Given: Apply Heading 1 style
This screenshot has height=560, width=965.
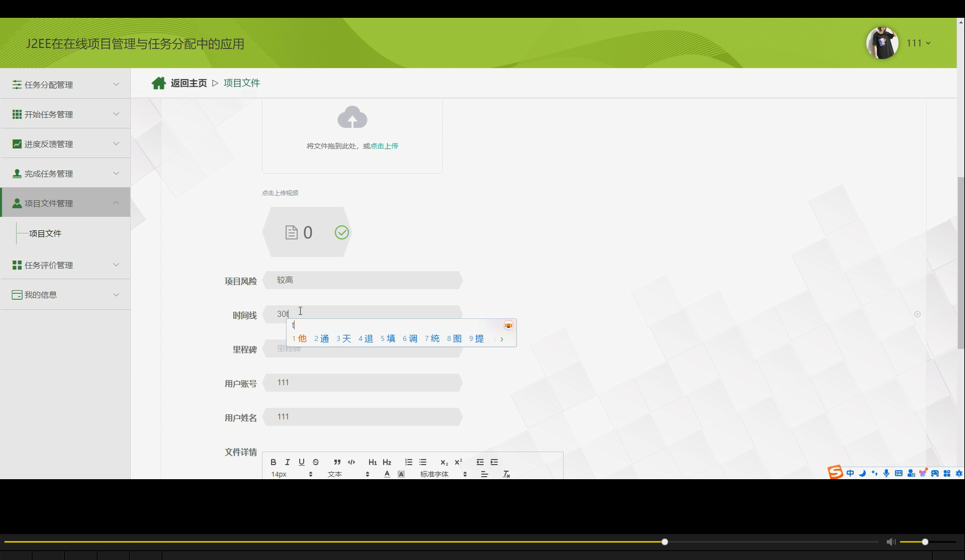Looking at the screenshot, I should [x=373, y=462].
